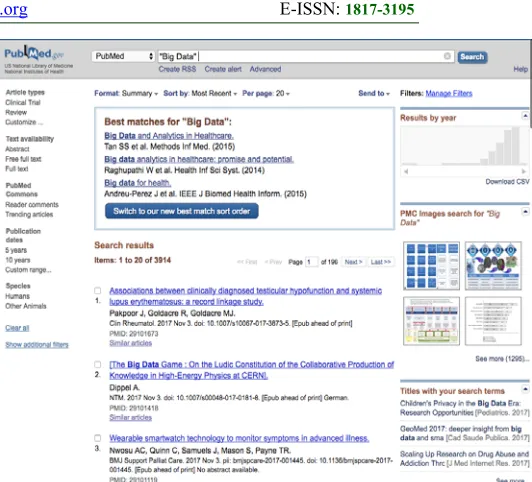
Task: Open the Manage Filters link
Action: coord(449,93)
